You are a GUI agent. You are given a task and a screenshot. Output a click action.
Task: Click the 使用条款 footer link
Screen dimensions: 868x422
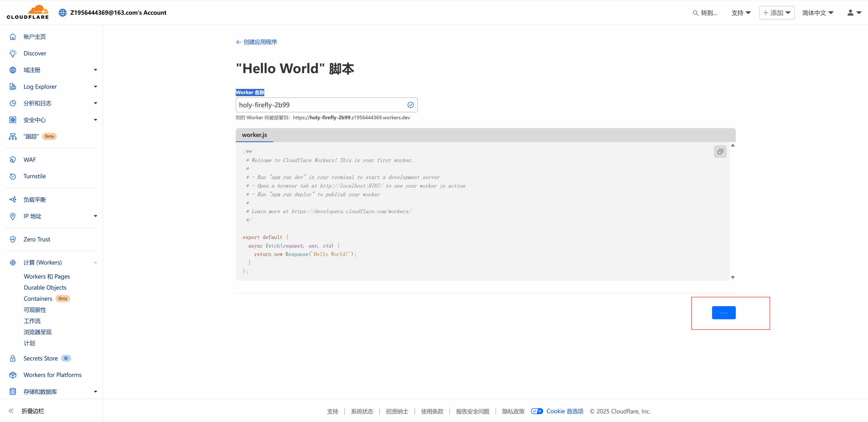click(x=432, y=411)
